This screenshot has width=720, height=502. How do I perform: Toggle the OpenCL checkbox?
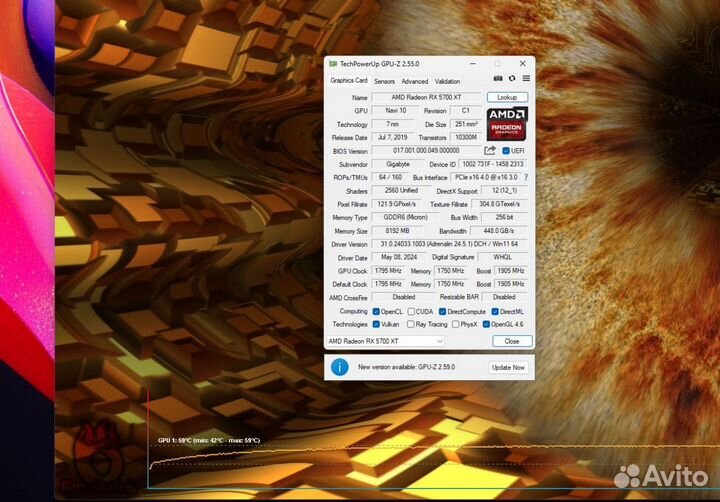click(x=376, y=311)
